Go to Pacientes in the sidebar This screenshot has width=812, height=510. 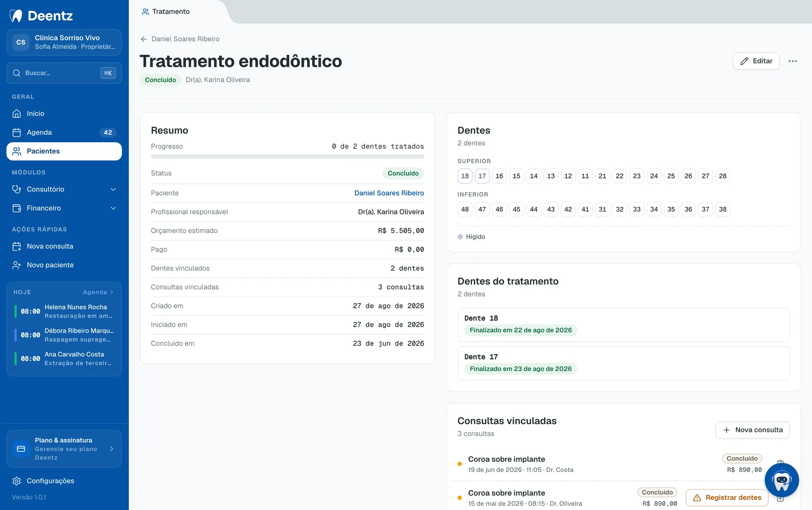click(x=64, y=151)
